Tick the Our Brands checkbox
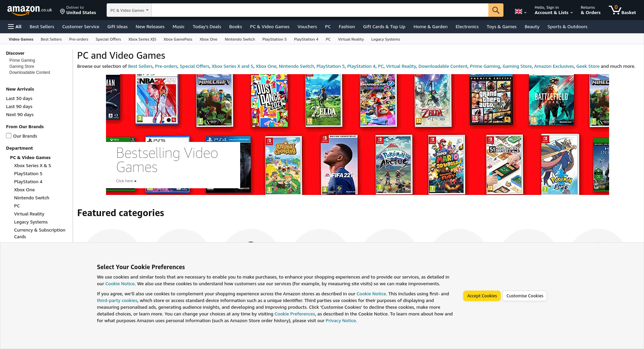644x349 pixels. (x=9, y=136)
